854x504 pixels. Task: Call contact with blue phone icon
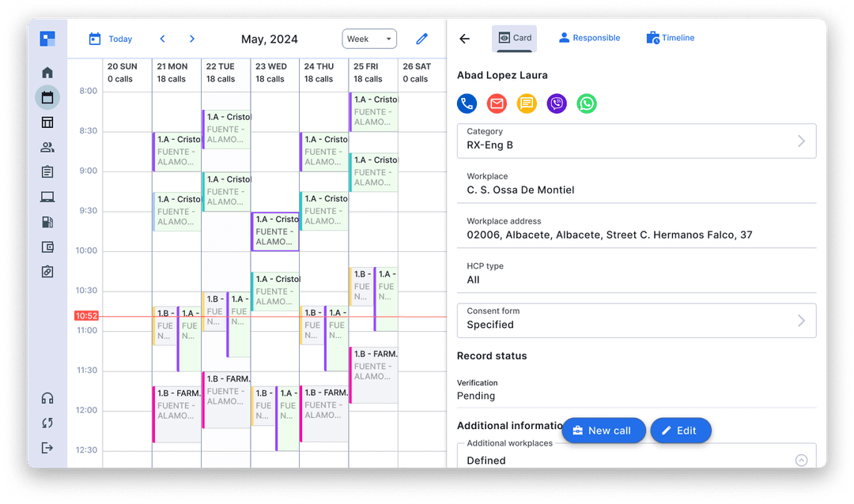tap(467, 103)
